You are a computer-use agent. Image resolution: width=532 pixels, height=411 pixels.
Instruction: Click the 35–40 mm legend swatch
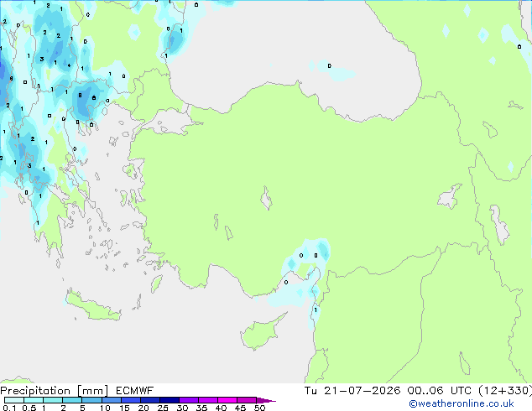coord(207,400)
